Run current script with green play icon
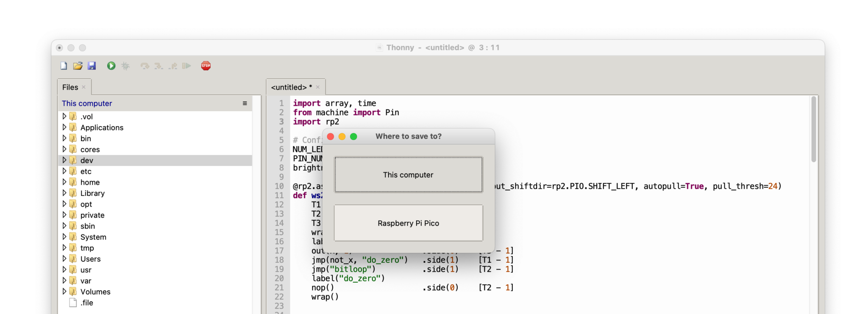 pyautogui.click(x=111, y=66)
